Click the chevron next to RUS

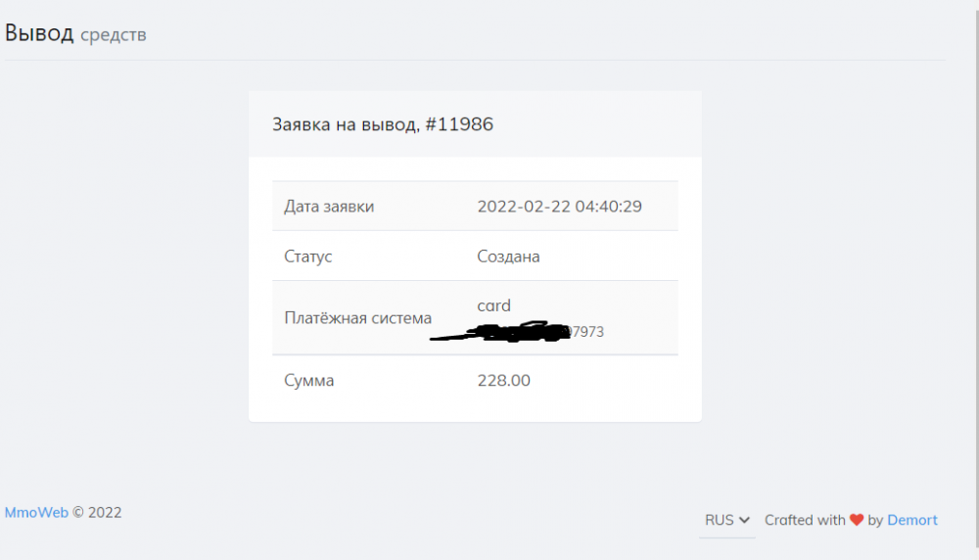pos(745,520)
